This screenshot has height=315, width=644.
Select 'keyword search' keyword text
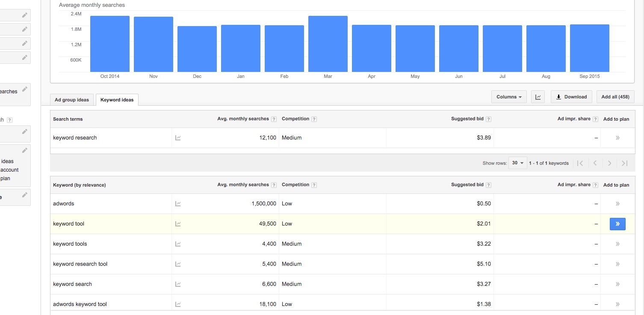click(x=72, y=284)
